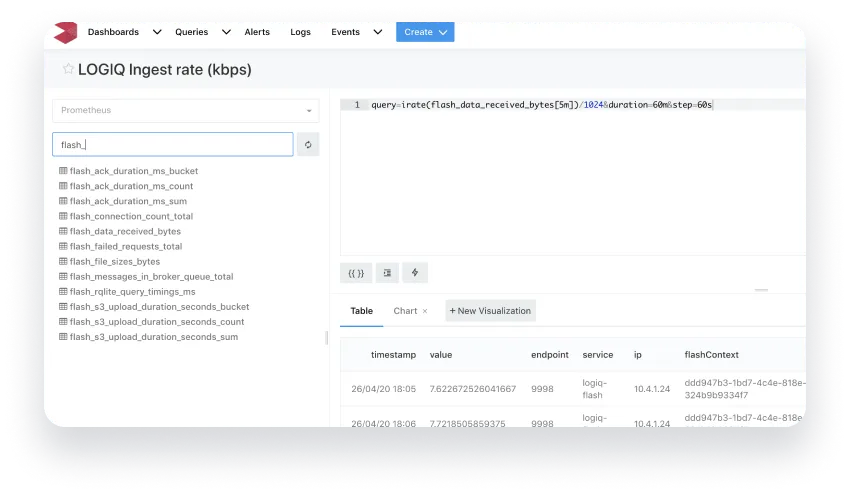Click the value cell 7.622672526041667
The width and height of the screenshot is (851, 494).
point(473,389)
